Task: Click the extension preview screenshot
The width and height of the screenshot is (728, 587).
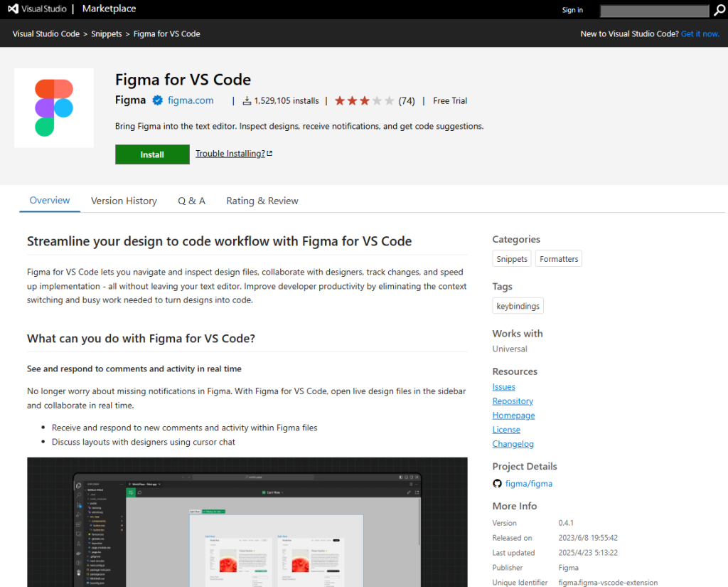Action: [247, 522]
